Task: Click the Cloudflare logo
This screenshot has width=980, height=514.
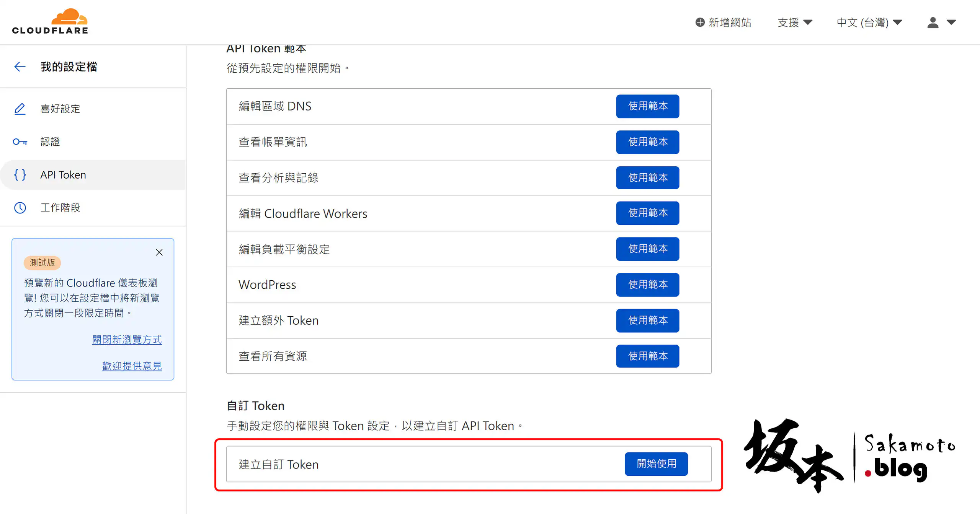Action: pos(50,22)
